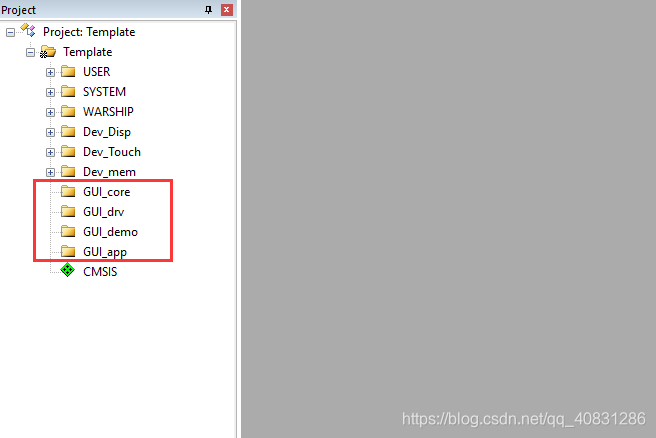This screenshot has width=656, height=438.
Task: Select the 'Project: Template' label
Action: pyautogui.click(x=89, y=32)
